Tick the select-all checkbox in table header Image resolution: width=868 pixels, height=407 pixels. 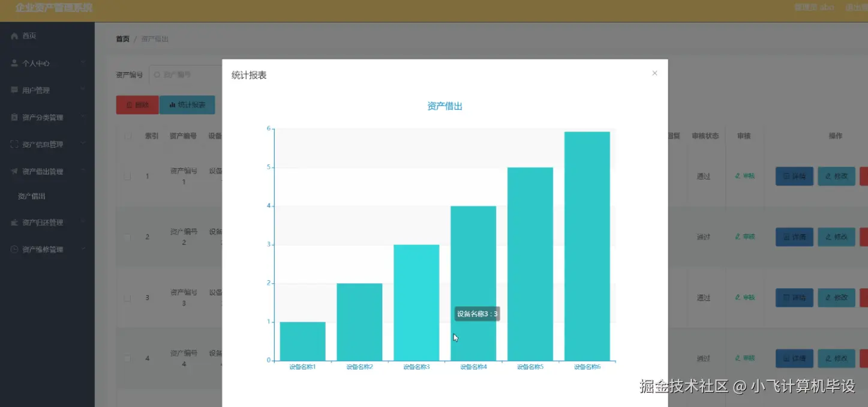127,136
